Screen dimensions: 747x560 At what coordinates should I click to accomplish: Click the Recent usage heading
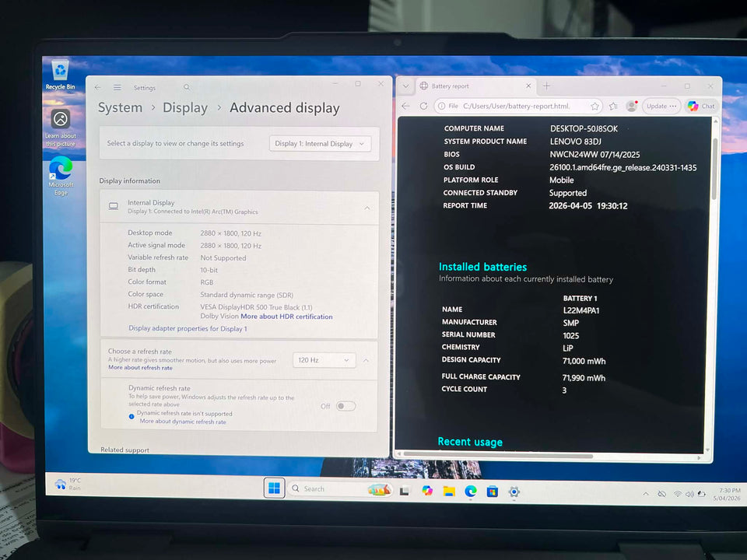point(470,442)
